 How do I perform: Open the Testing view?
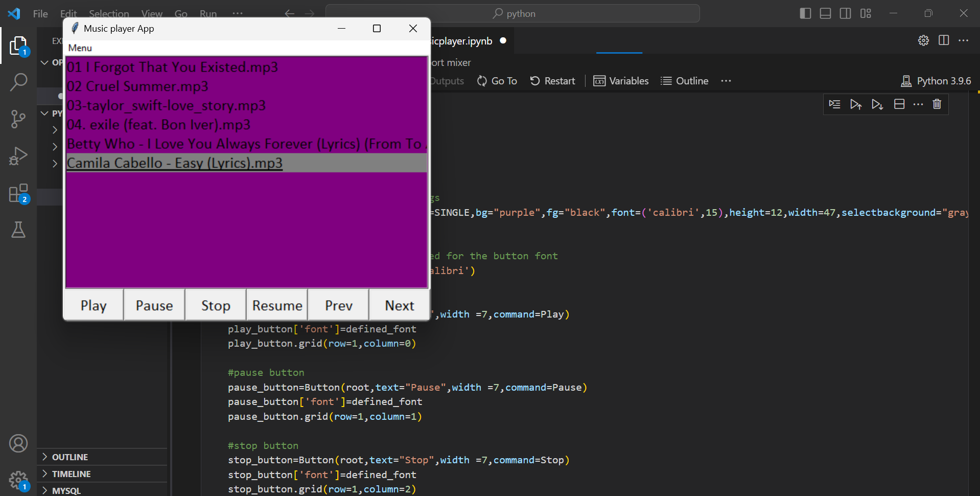(18, 230)
